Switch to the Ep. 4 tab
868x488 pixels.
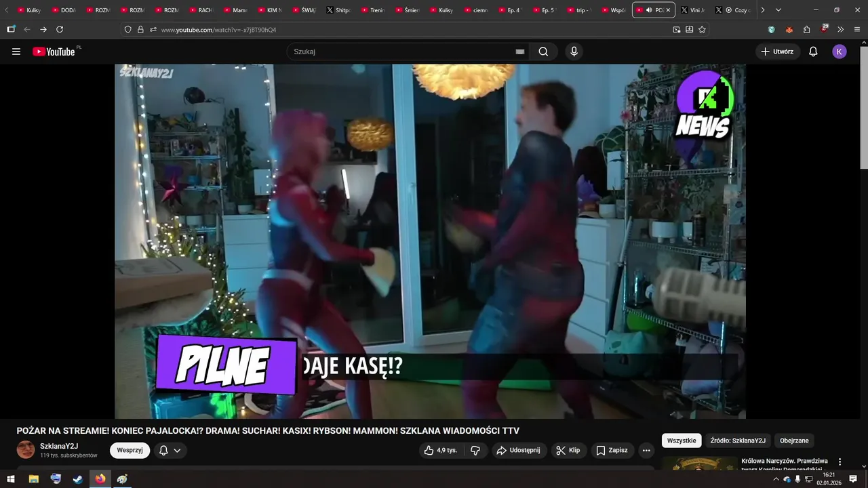point(511,10)
